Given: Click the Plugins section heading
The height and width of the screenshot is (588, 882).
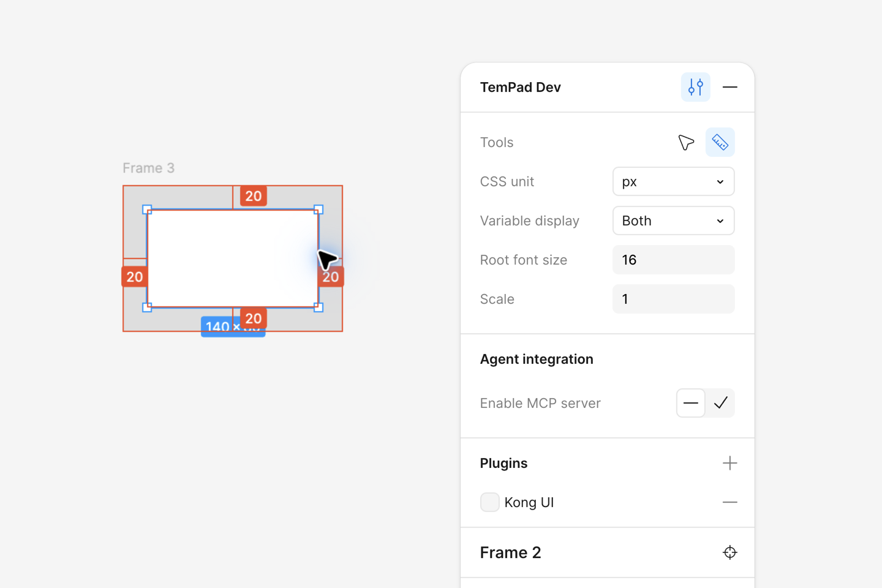Looking at the screenshot, I should coord(503,463).
